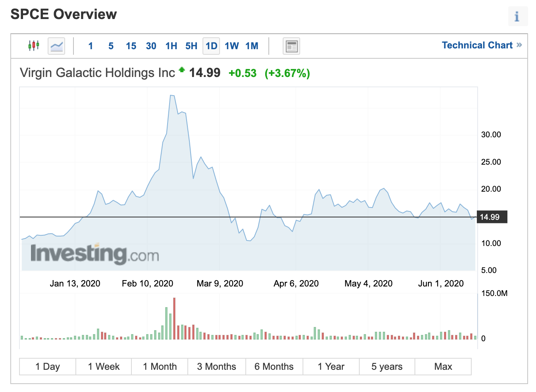The width and height of the screenshot is (536, 392).
Task: Click the Jun 1, 2020 date label
Action: coord(441,283)
